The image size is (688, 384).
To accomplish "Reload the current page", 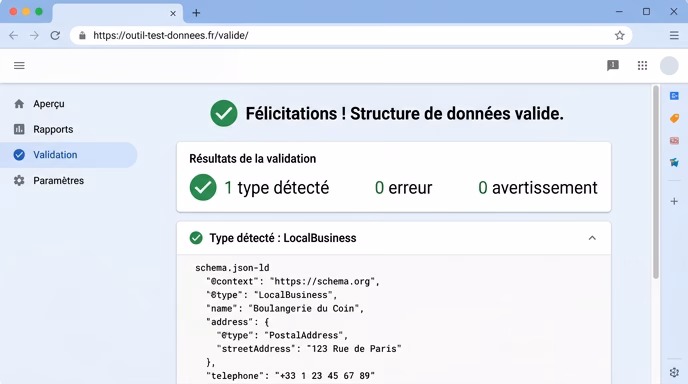I will click(55, 36).
